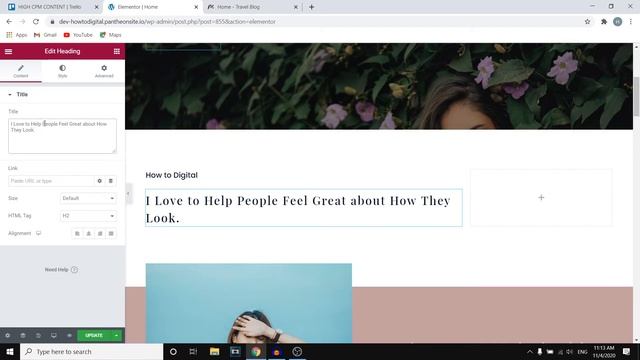Open the HTML Tag dropdown
640x360 pixels.
[88, 216]
